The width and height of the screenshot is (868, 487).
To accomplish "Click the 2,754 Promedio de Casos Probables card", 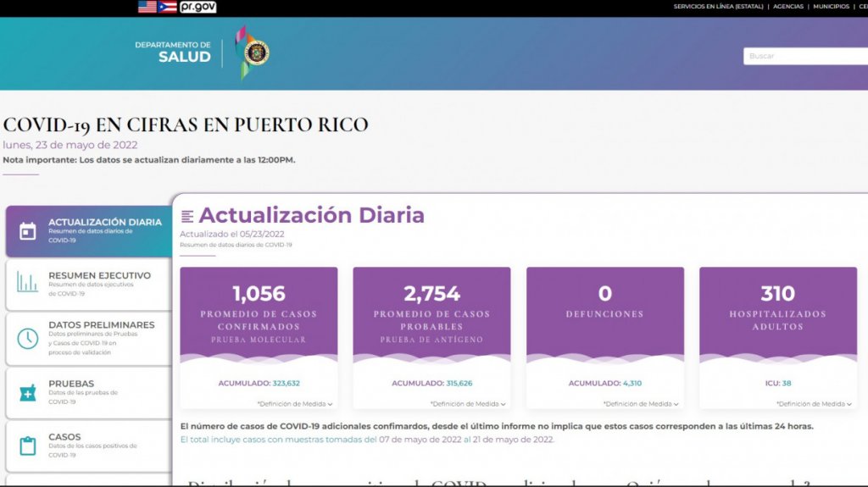I will [431, 338].
